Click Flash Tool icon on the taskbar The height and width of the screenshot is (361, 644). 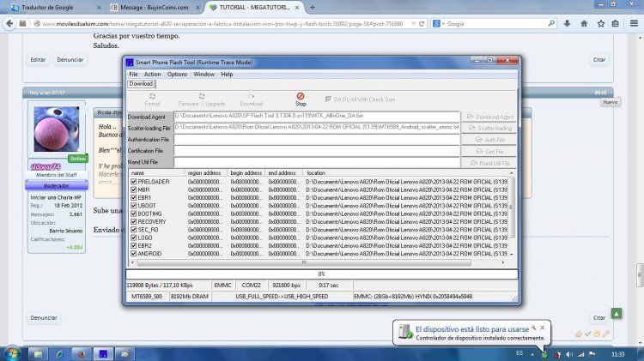(x=103, y=353)
